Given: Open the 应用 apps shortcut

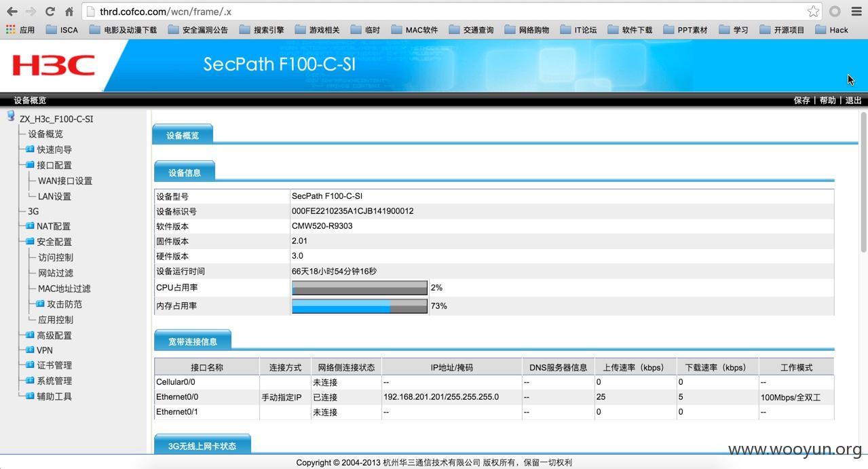Looking at the screenshot, I should click(20, 30).
